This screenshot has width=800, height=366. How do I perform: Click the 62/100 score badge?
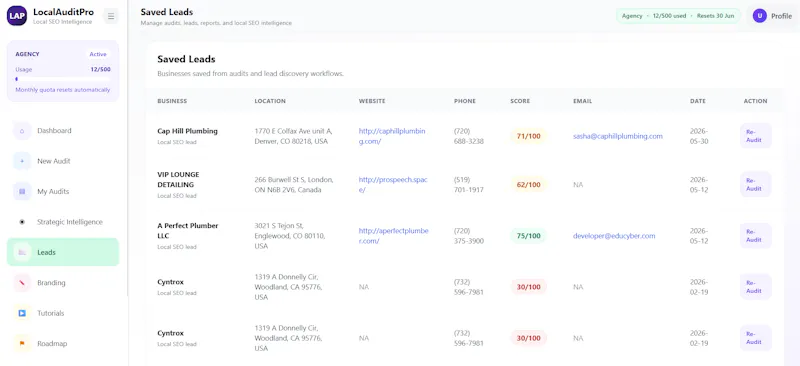(x=529, y=185)
